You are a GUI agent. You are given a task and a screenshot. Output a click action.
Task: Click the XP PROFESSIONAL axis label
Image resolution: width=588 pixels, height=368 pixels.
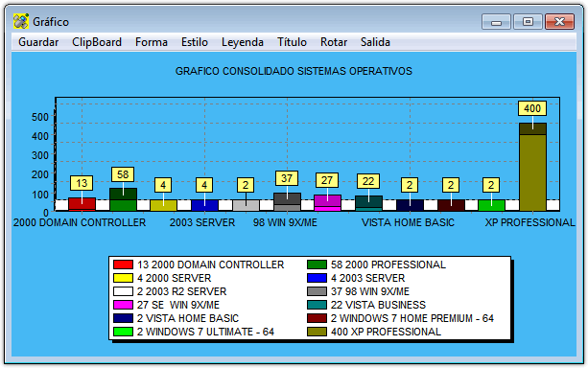click(529, 222)
